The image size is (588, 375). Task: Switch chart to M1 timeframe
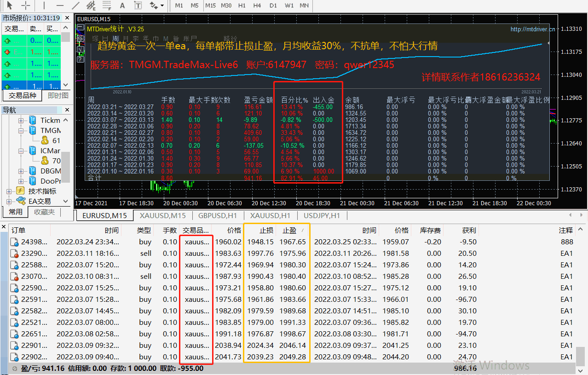pos(179,6)
